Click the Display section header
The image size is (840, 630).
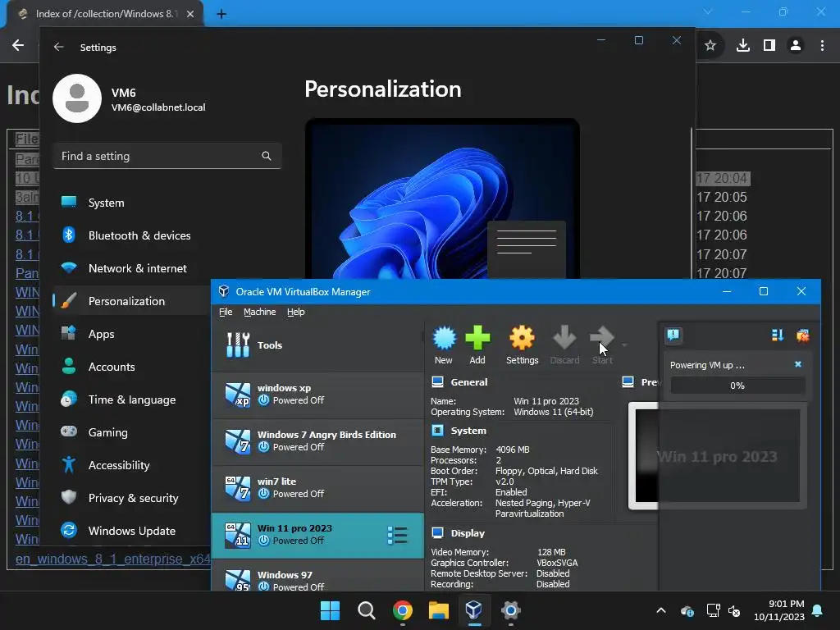coord(467,533)
